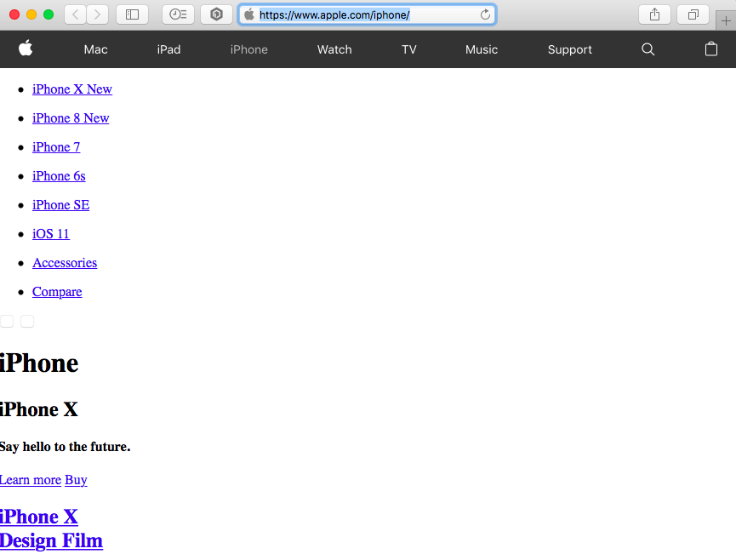Click the second small unlabeled button below Compare
The image size is (736, 560).
click(27, 321)
